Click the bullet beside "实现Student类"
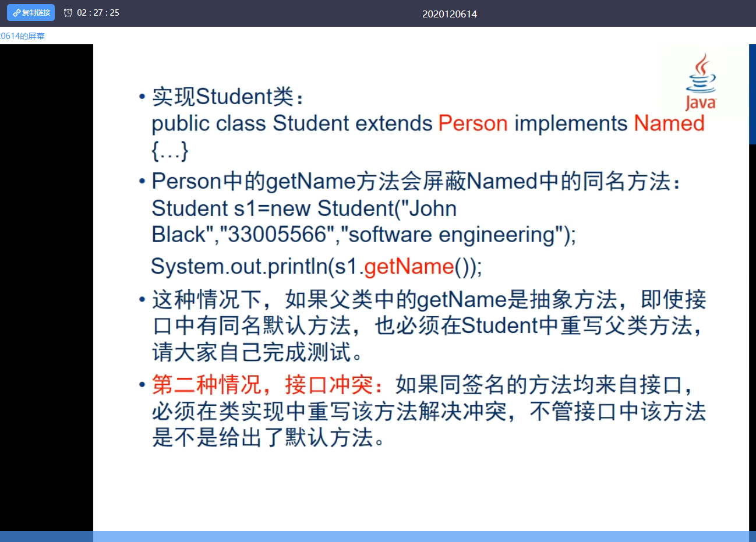Image resolution: width=756 pixels, height=542 pixels. pyautogui.click(x=142, y=95)
